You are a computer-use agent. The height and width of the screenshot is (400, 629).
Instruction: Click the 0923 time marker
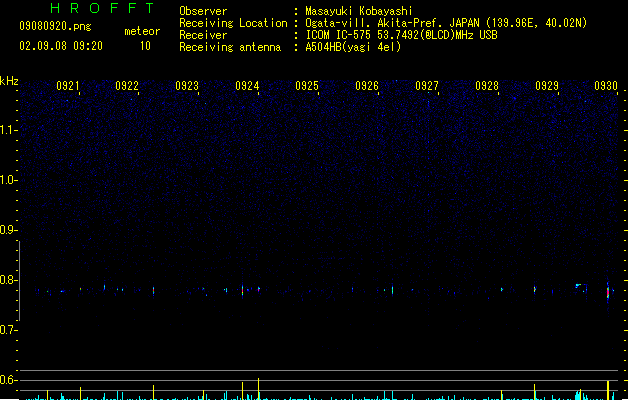tap(187, 86)
